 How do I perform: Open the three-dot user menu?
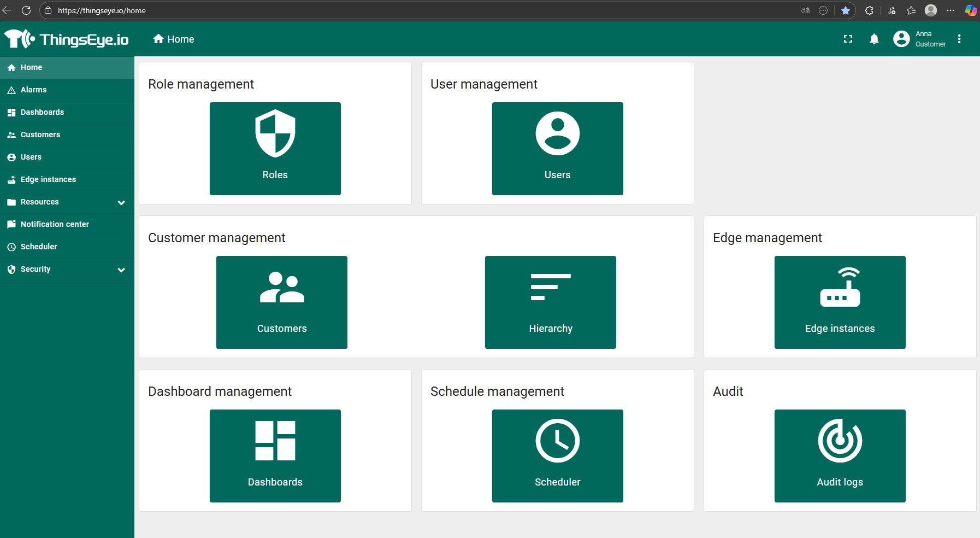pos(959,39)
